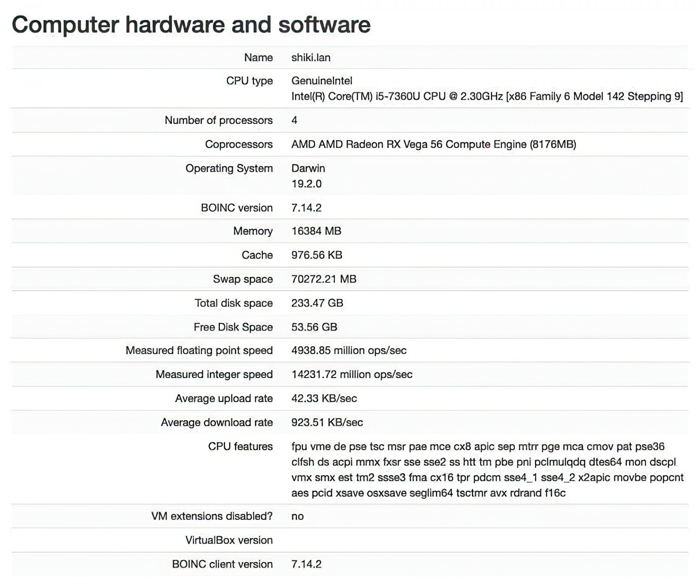This screenshot has width=700, height=588.
Task: Click the 'Measured integer speed' label
Action: [214, 375]
